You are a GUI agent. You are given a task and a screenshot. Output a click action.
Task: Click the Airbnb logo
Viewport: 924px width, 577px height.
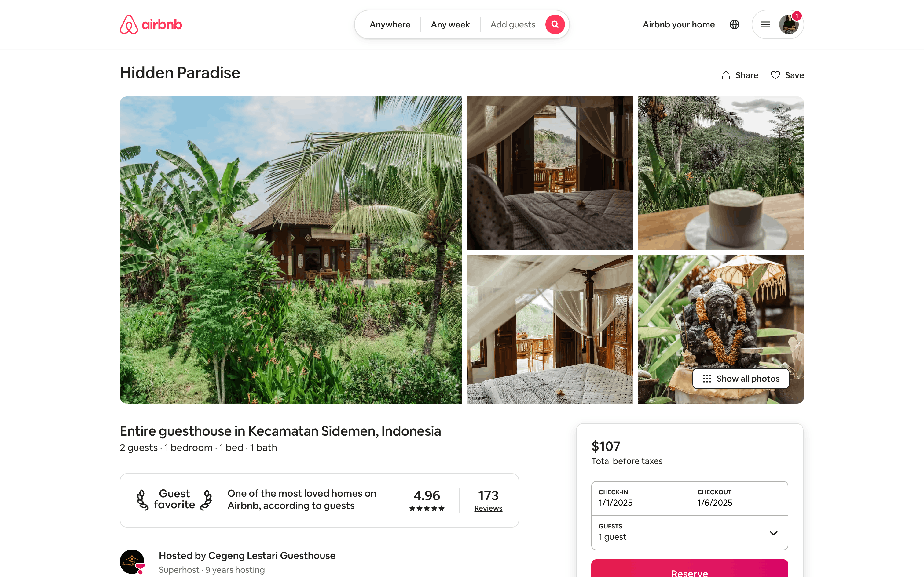pyautogui.click(x=151, y=24)
